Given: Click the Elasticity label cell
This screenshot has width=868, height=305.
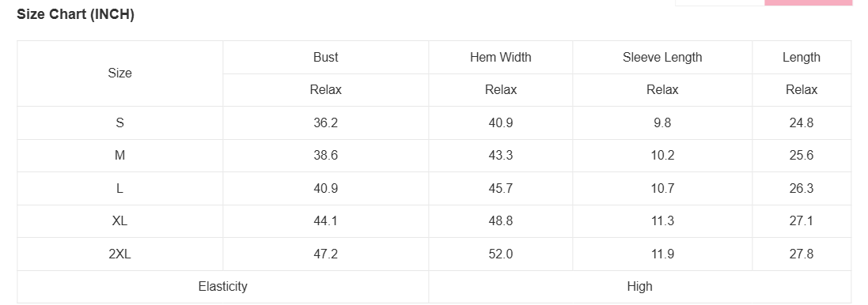Looking at the screenshot, I should [x=222, y=286].
